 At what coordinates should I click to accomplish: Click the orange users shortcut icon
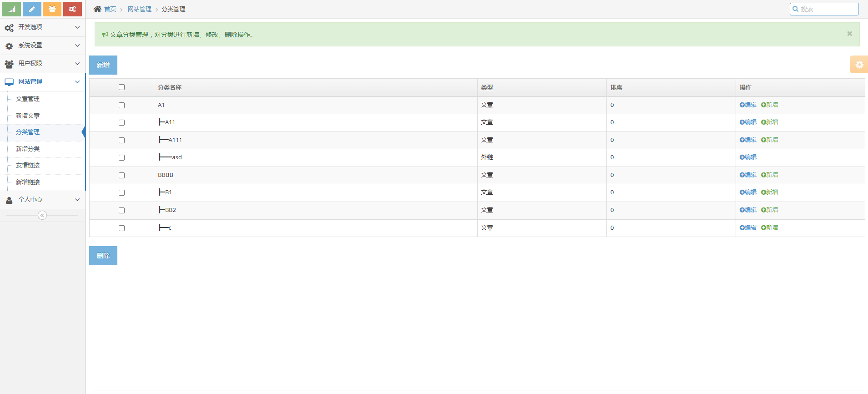tap(52, 9)
